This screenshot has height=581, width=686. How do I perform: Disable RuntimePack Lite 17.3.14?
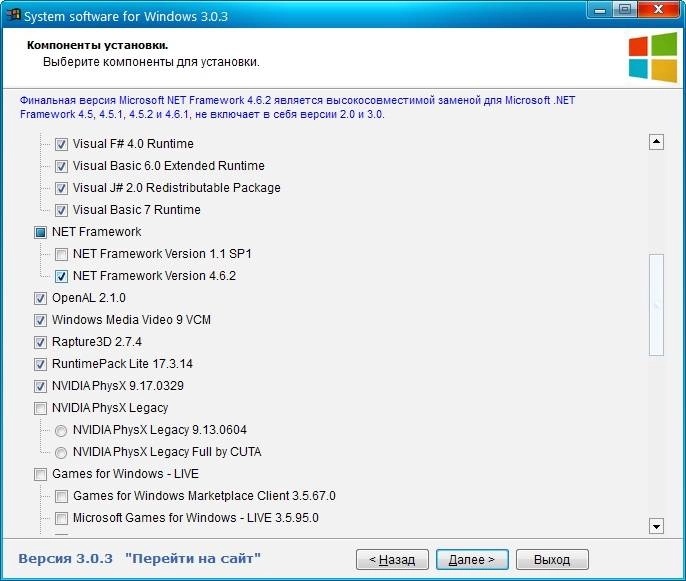(x=40, y=364)
